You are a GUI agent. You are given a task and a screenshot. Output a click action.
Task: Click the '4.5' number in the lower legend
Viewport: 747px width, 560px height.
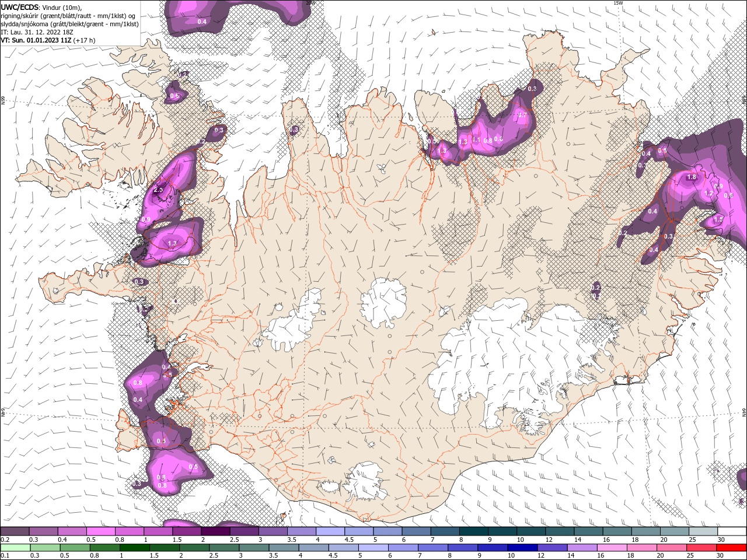(x=334, y=556)
